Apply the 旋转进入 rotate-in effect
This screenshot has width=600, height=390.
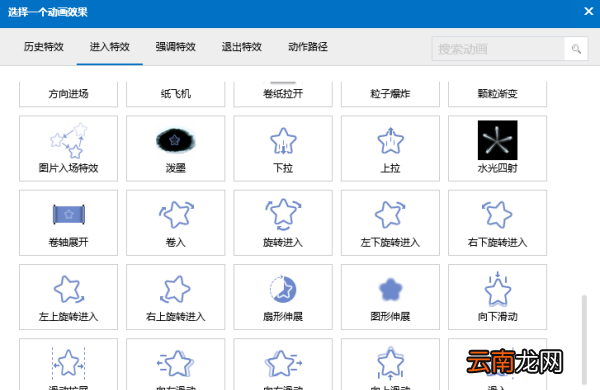click(x=283, y=223)
